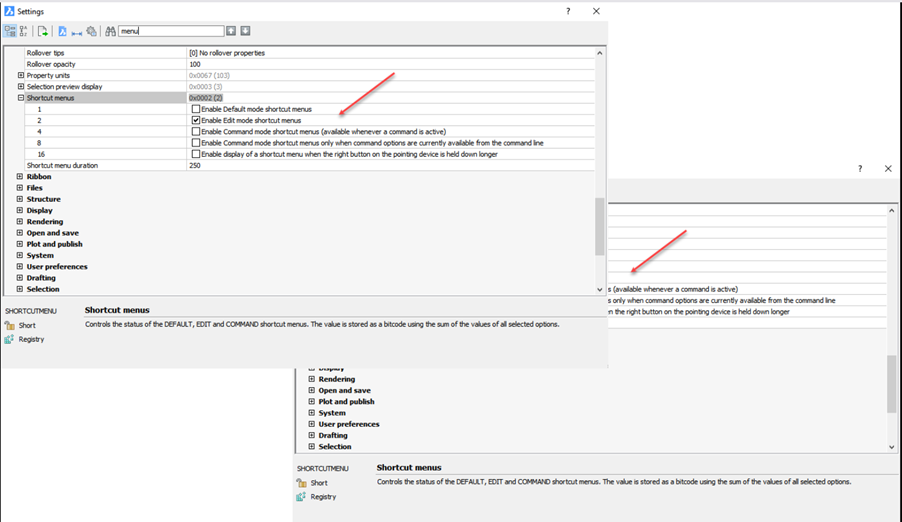Click the Registry icon in back window
Viewport: 902px width, 522px height.
pyautogui.click(x=301, y=497)
